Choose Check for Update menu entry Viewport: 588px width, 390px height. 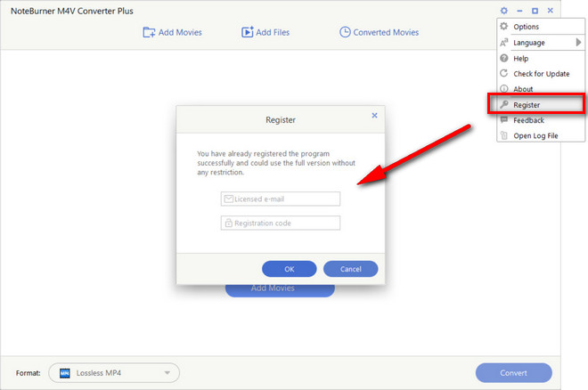coord(541,73)
